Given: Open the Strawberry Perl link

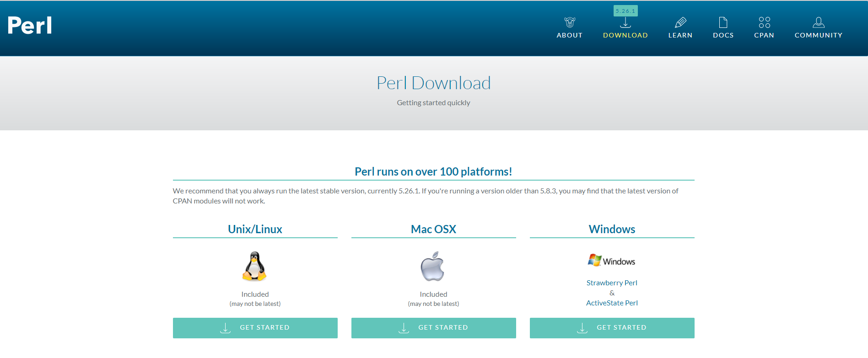Looking at the screenshot, I should (612, 283).
